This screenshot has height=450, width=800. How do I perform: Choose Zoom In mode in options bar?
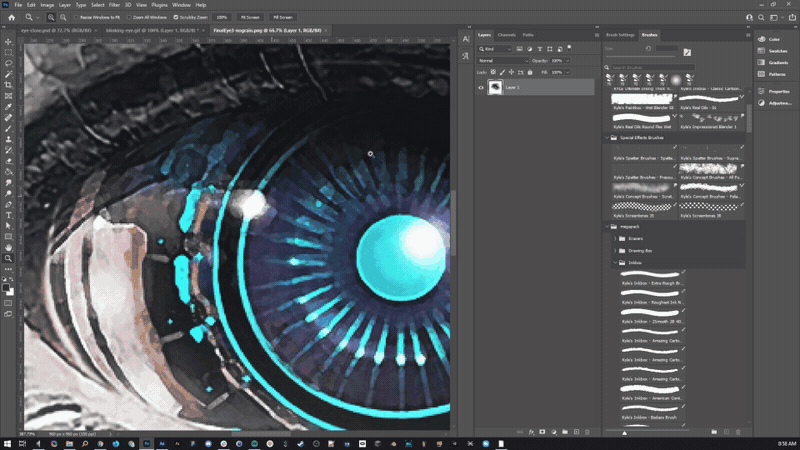51,17
